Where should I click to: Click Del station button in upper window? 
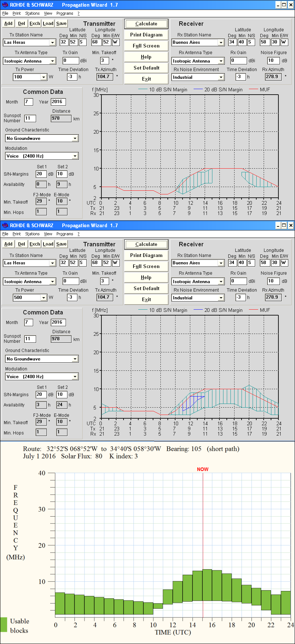coord(21,23)
